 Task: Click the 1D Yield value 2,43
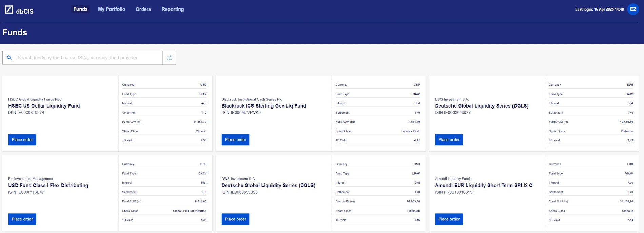[630, 140]
